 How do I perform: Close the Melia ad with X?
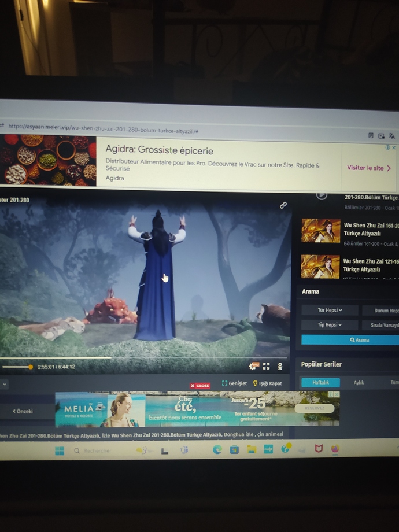[x=337, y=394]
